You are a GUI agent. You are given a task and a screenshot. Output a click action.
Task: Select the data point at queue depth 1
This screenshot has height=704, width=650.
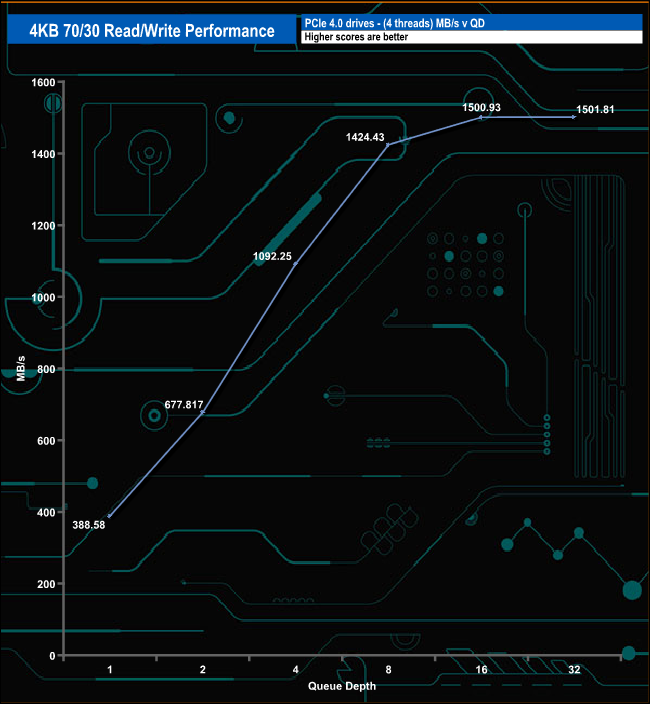point(110,516)
